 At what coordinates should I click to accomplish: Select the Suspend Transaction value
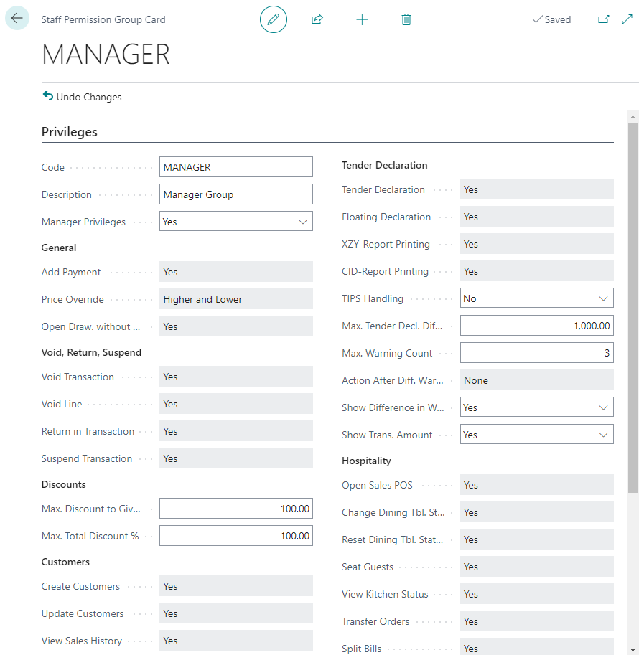tap(236, 458)
